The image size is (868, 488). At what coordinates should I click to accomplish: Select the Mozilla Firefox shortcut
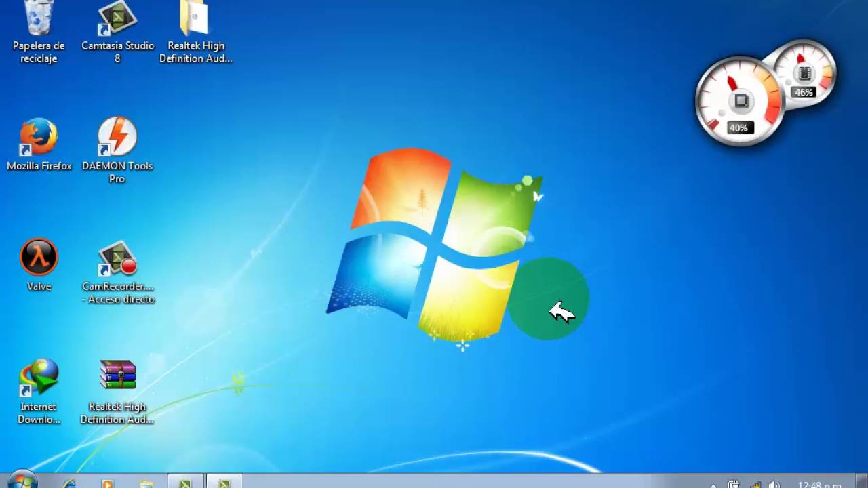pyautogui.click(x=39, y=145)
